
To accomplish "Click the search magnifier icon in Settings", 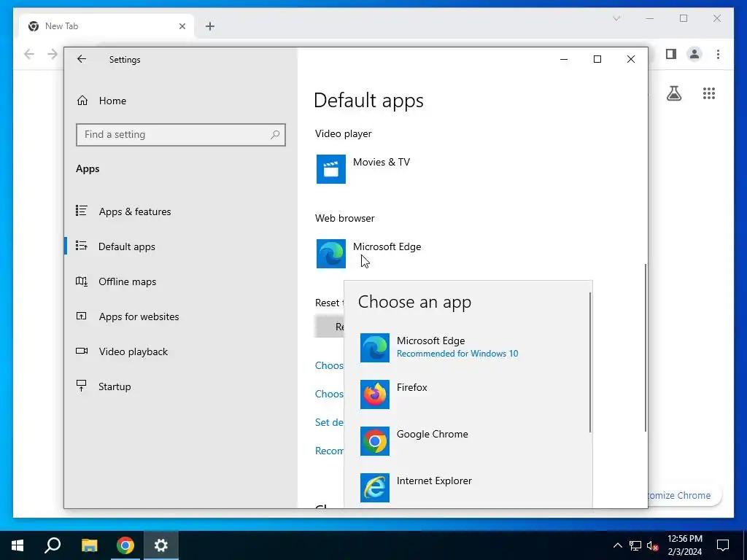I will pos(275,135).
